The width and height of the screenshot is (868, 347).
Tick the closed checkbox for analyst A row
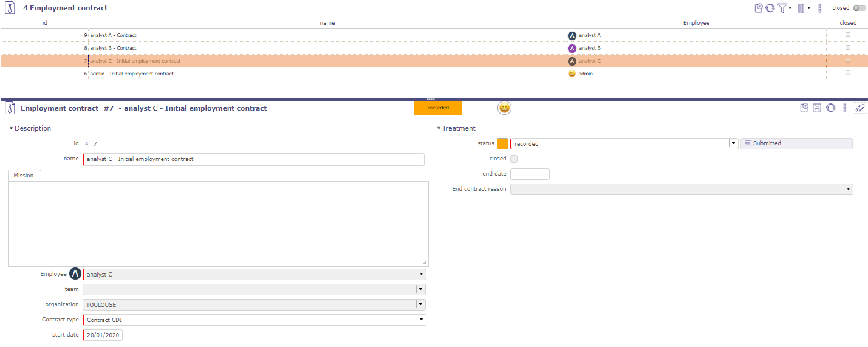click(x=848, y=35)
